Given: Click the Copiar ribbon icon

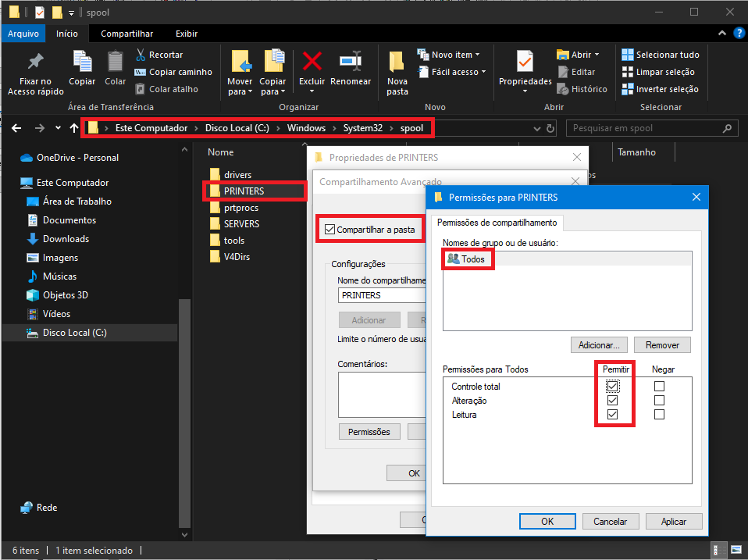Looking at the screenshot, I should tap(82, 62).
